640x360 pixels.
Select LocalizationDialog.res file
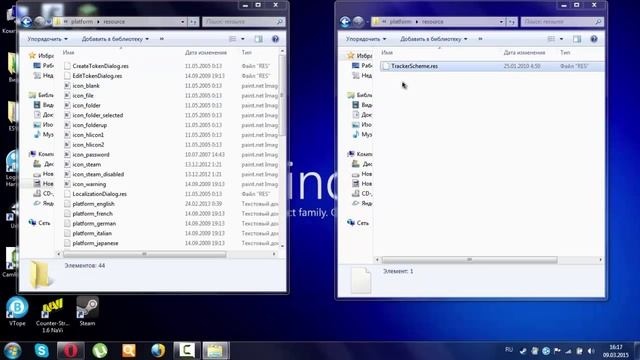99,194
